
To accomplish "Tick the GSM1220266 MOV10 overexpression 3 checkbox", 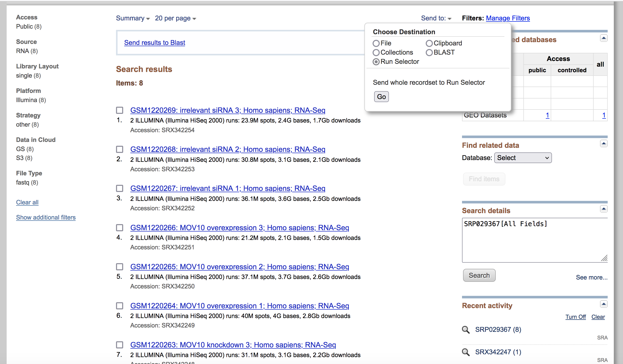I will coord(120,227).
